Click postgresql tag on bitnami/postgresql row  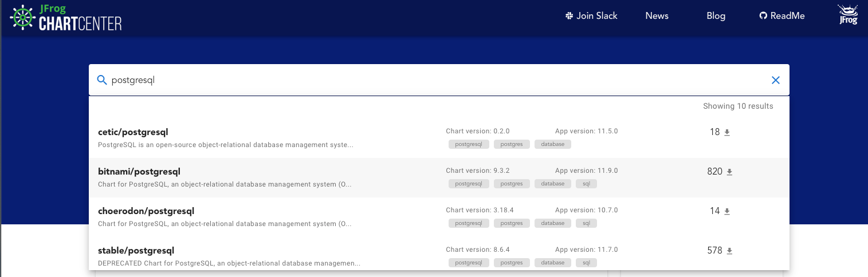[x=469, y=184]
